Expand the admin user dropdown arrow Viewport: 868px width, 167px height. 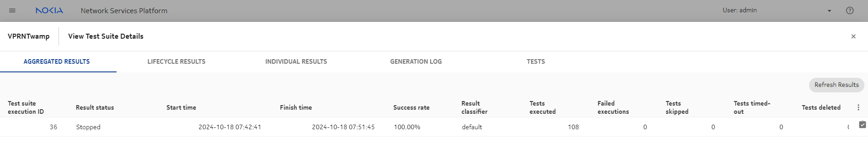pyautogui.click(x=829, y=11)
